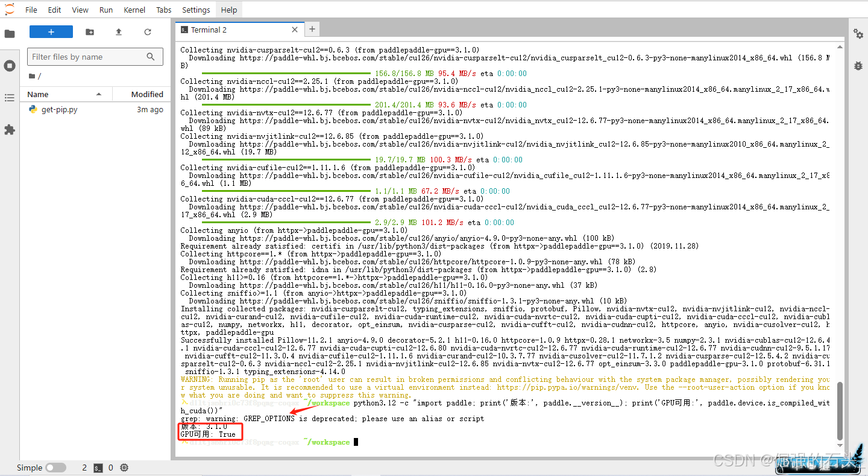Open the Settings menu
This screenshot has width=868, height=476.
point(196,10)
